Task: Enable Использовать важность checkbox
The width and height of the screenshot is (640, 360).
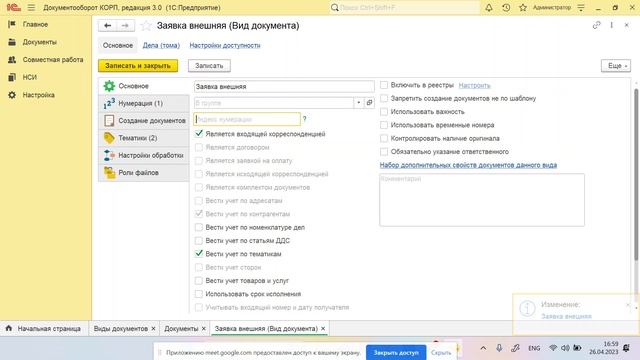Action: (x=384, y=111)
